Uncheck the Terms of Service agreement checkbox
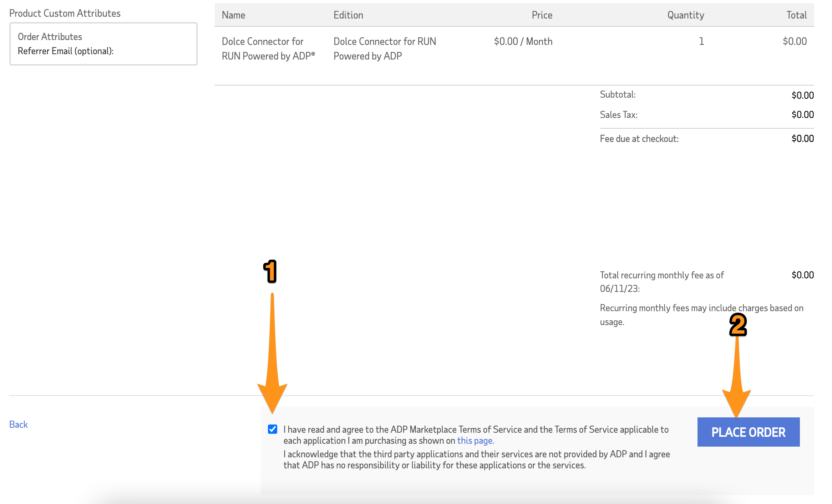 pyautogui.click(x=273, y=429)
